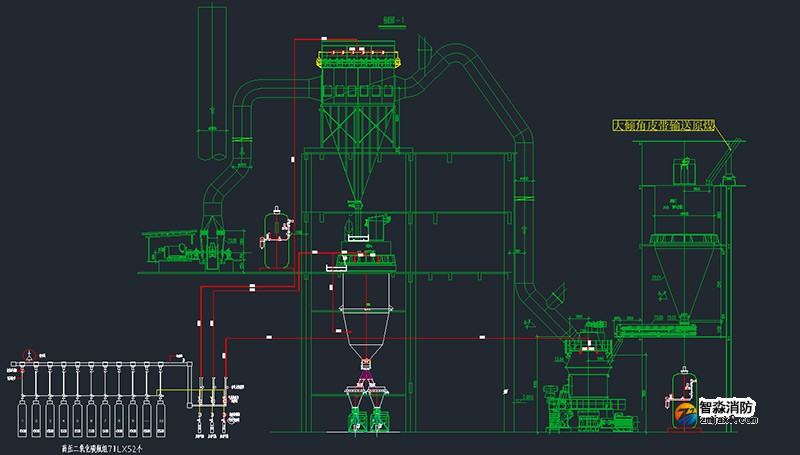Click the top title label above dust collector
The height and width of the screenshot is (455, 800).
(366, 18)
